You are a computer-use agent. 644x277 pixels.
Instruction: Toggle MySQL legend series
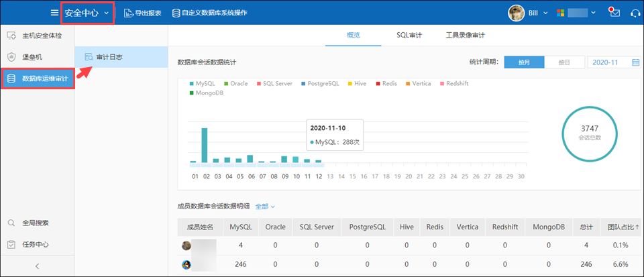202,83
